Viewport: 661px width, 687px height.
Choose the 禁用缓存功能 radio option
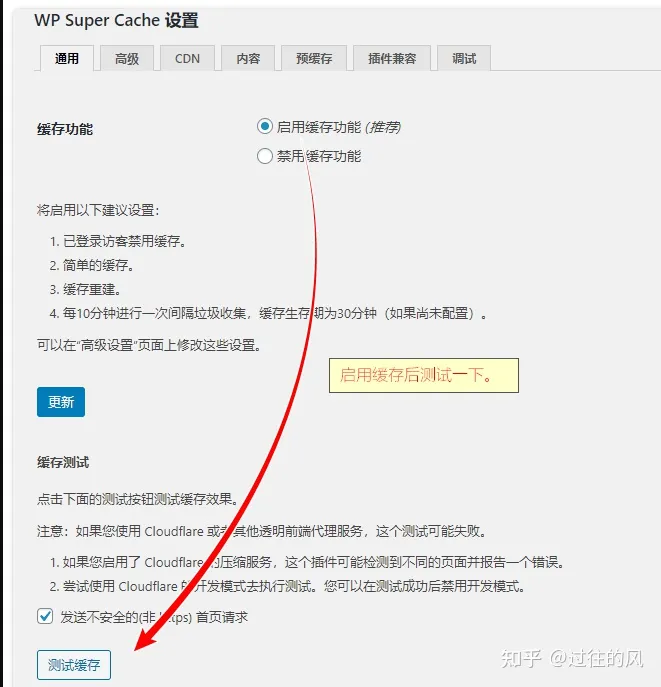click(265, 156)
